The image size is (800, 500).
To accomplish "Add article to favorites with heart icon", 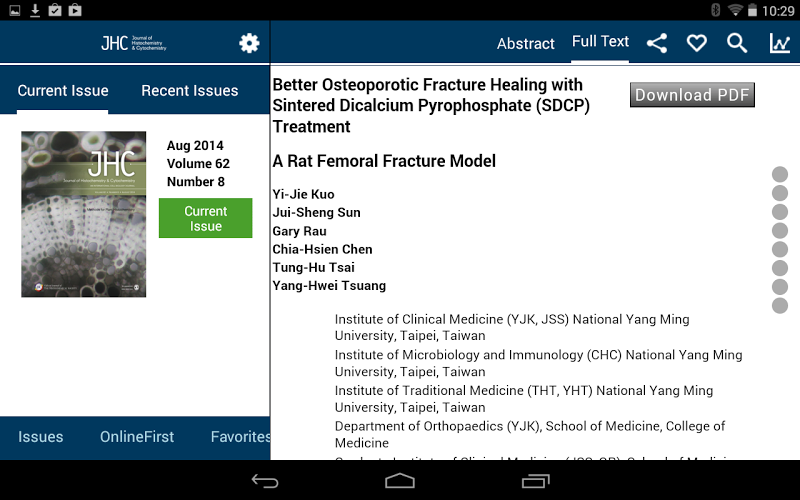I will pos(696,43).
